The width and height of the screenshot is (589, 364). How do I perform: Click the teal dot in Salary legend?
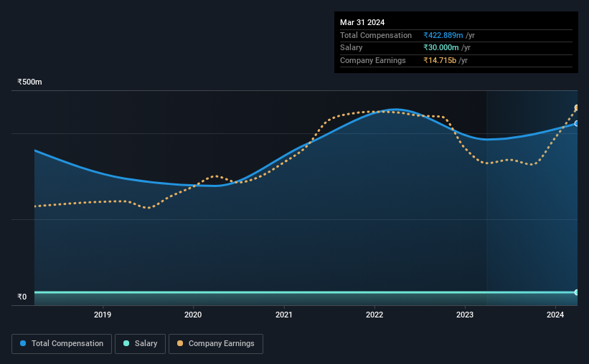pyautogui.click(x=126, y=343)
